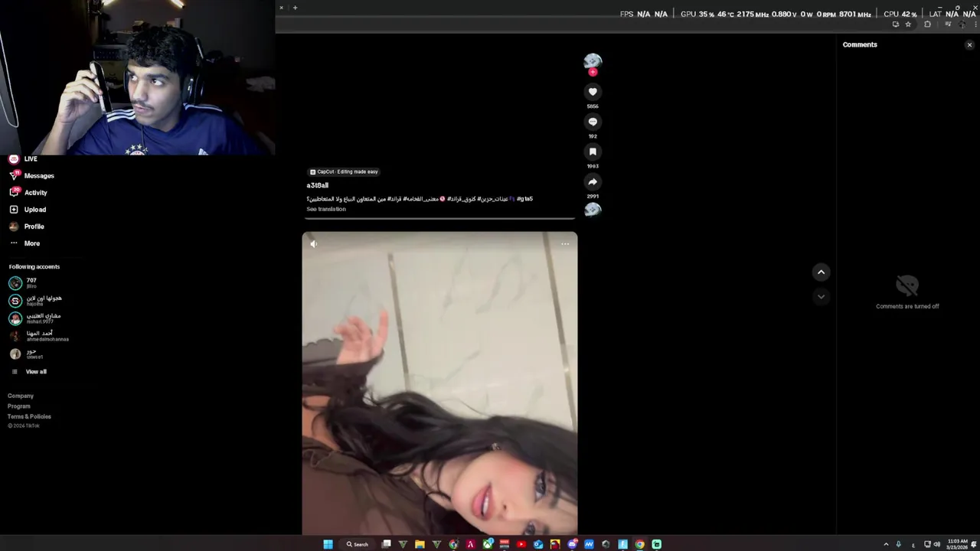Click the #gta5 hashtag in caption
Screen dimensions: 980x551
524,199
